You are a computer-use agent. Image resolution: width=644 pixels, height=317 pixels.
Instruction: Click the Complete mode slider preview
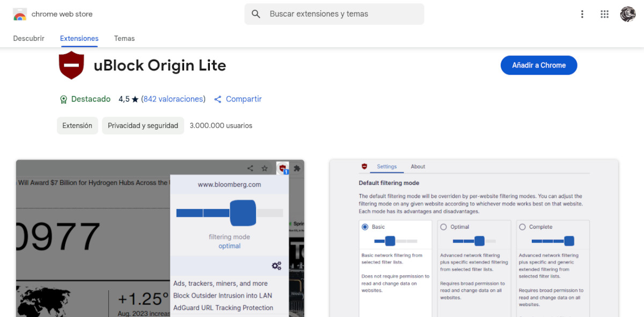point(553,241)
